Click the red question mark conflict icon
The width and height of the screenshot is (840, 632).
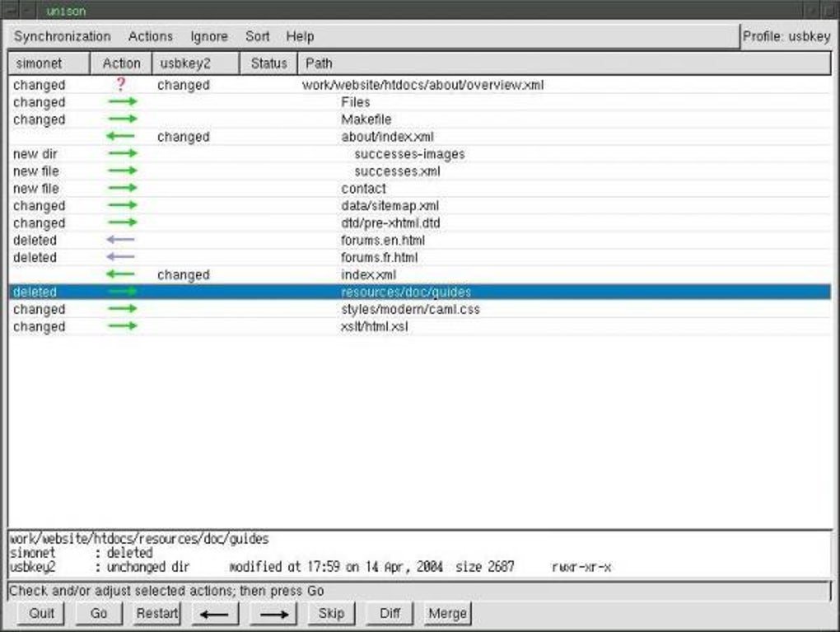tap(121, 84)
